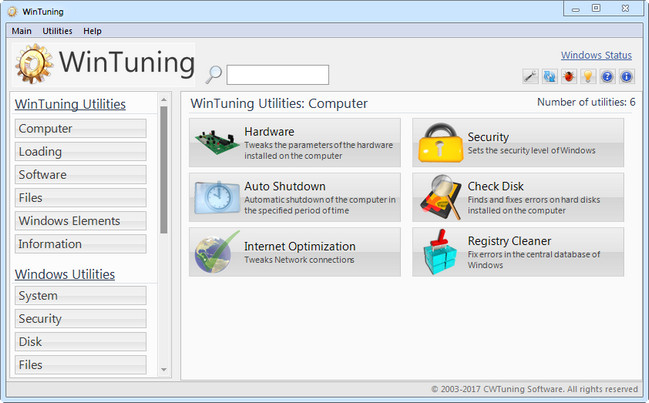Click the red bug report icon
Image resolution: width=649 pixels, height=403 pixels.
tap(569, 77)
